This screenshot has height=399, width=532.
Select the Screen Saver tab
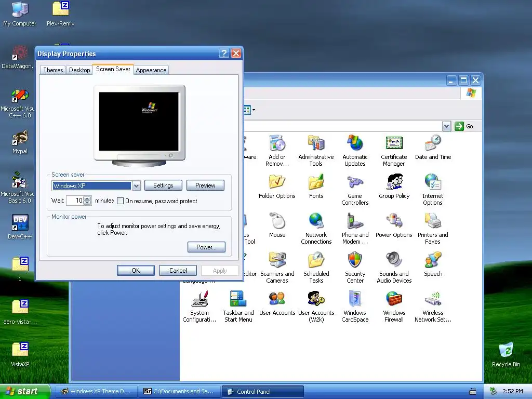pyautogui.click(x=113, y=69)
